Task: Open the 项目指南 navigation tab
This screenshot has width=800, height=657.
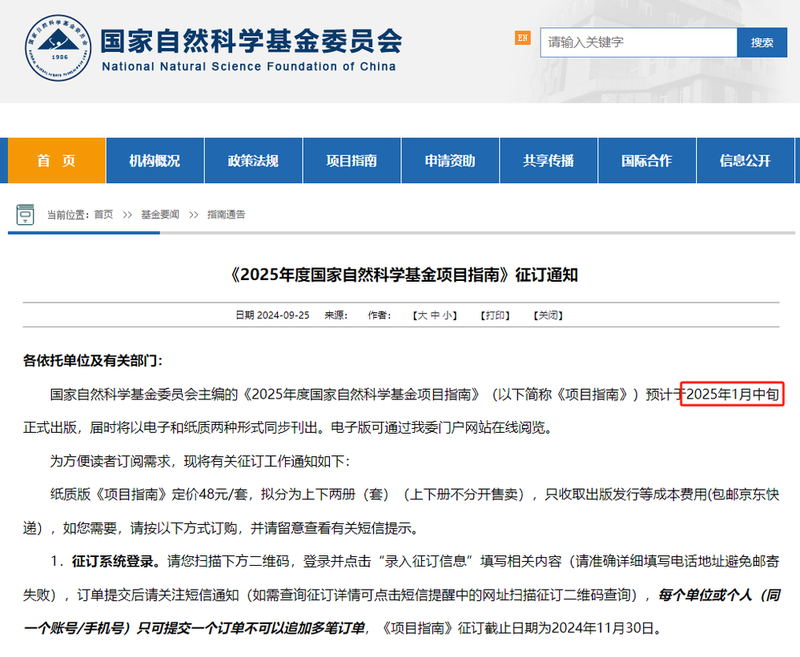Action: click(351, 160)
